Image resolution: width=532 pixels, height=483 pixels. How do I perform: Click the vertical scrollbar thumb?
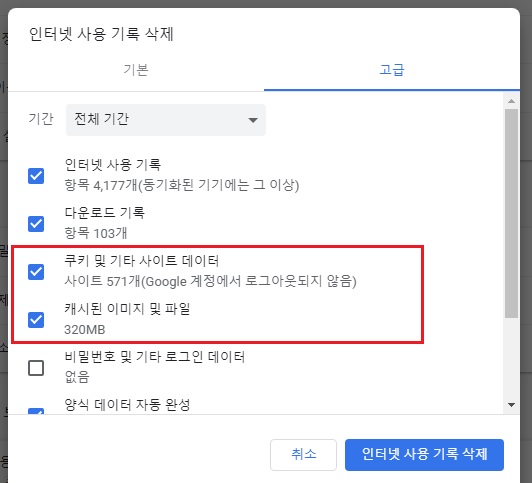[x=511, y=213]
